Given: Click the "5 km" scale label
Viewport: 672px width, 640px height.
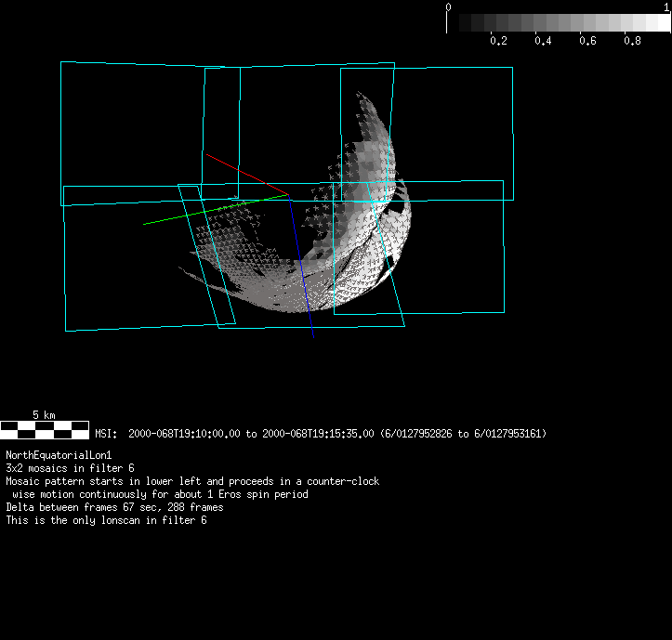Looking at the screenshot, I should pos(44,414).
